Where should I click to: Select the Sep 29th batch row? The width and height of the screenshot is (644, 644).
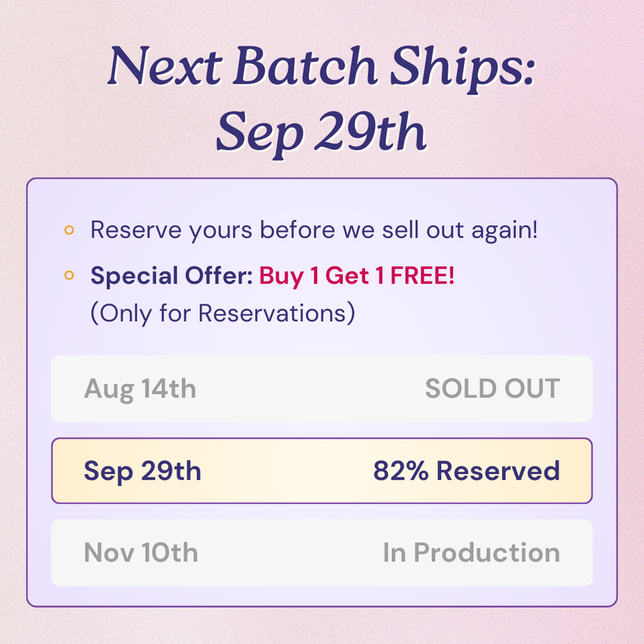pyautogui.click(x=321, y=471)
